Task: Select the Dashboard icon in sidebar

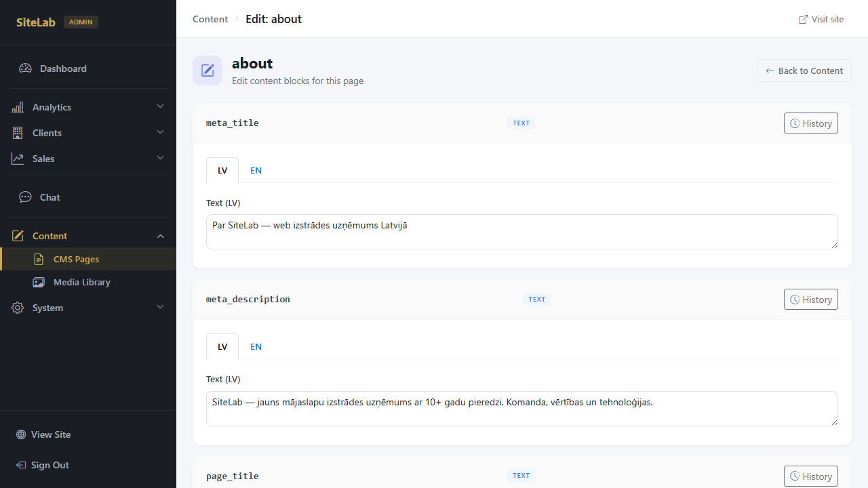Action: click(x=25, y=68)
